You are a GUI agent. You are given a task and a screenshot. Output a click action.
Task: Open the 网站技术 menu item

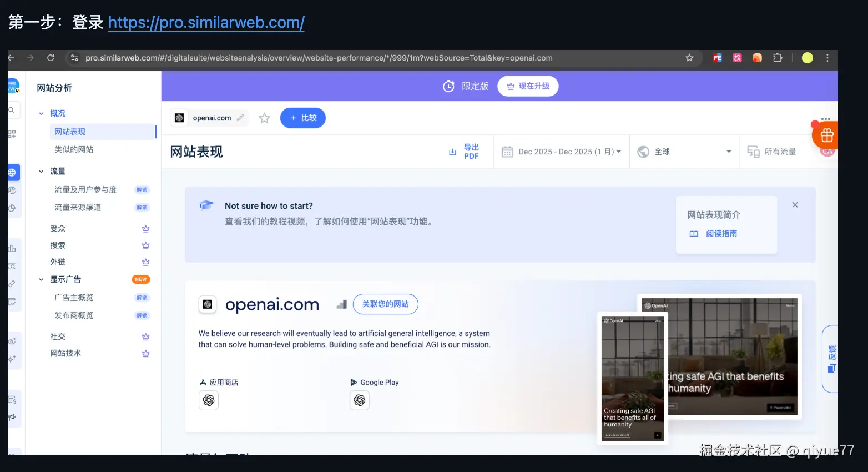click(x=65, y=353)
